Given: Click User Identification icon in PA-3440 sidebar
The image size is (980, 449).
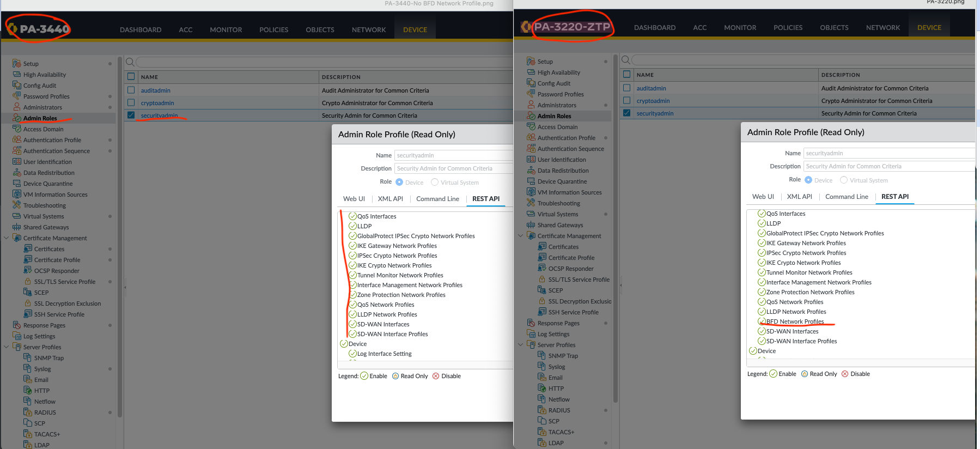Looking at the screenshot, I should [17, 162].
